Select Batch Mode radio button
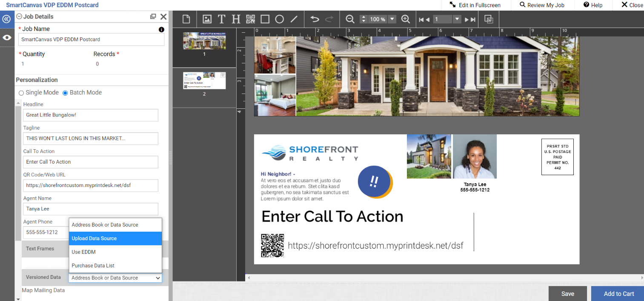The image size is (644, 301). 66,93
